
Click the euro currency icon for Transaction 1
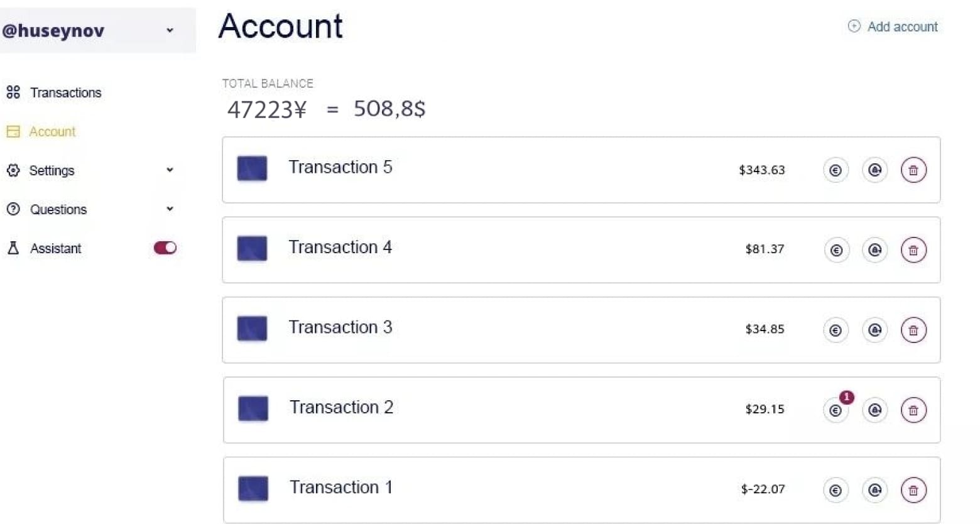(x=836, y=490)
